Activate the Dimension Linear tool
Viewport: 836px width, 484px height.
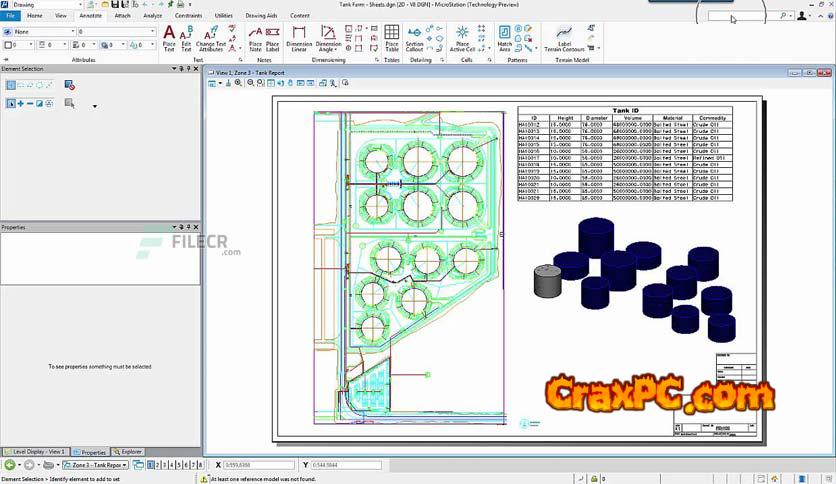tap(298, 38)
